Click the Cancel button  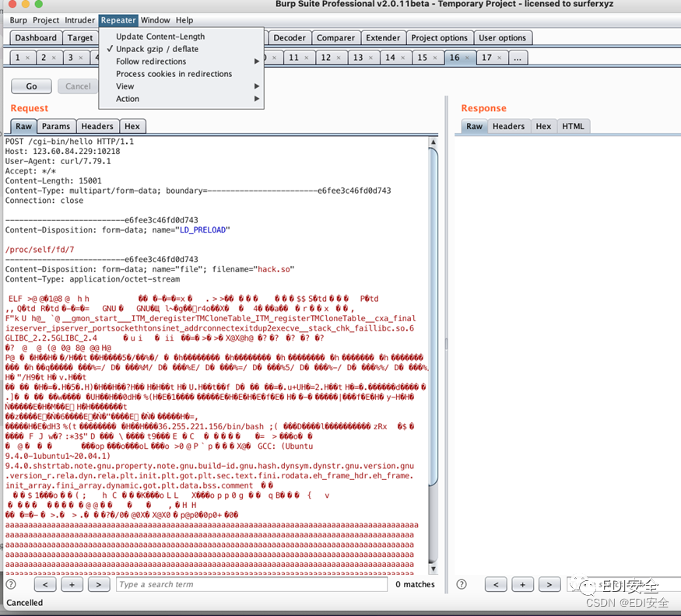(78, 86)
